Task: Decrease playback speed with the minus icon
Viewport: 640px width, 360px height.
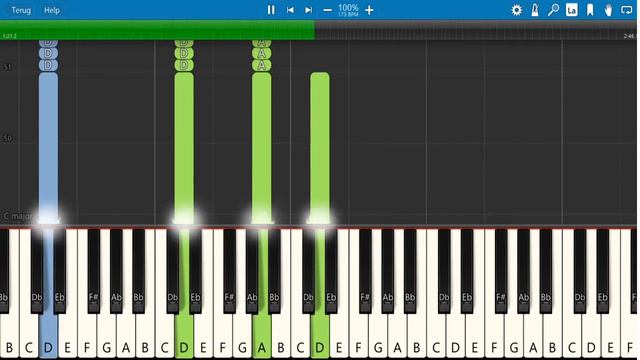Action: [x=327, y=10]
